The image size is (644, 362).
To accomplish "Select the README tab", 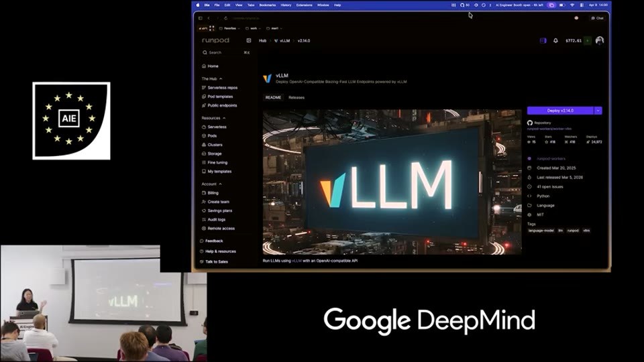I will pyautogui.click(x=273, y=97).
